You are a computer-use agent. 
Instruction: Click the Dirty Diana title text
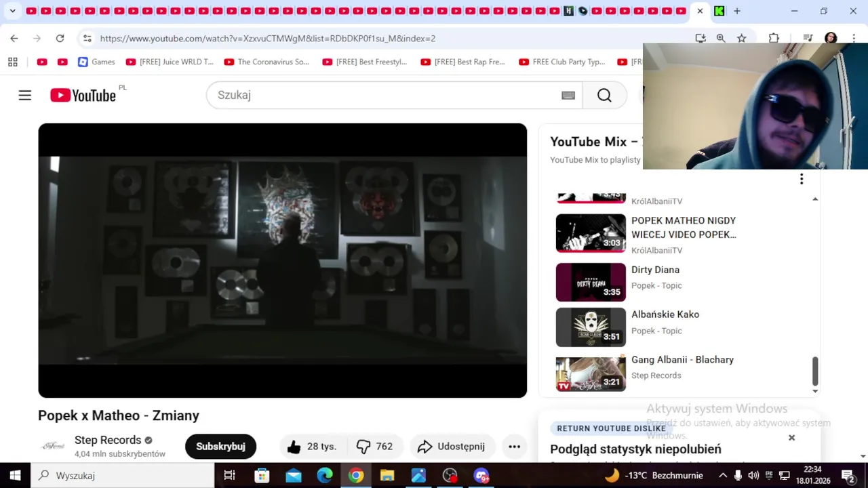(x=655, y=270)
